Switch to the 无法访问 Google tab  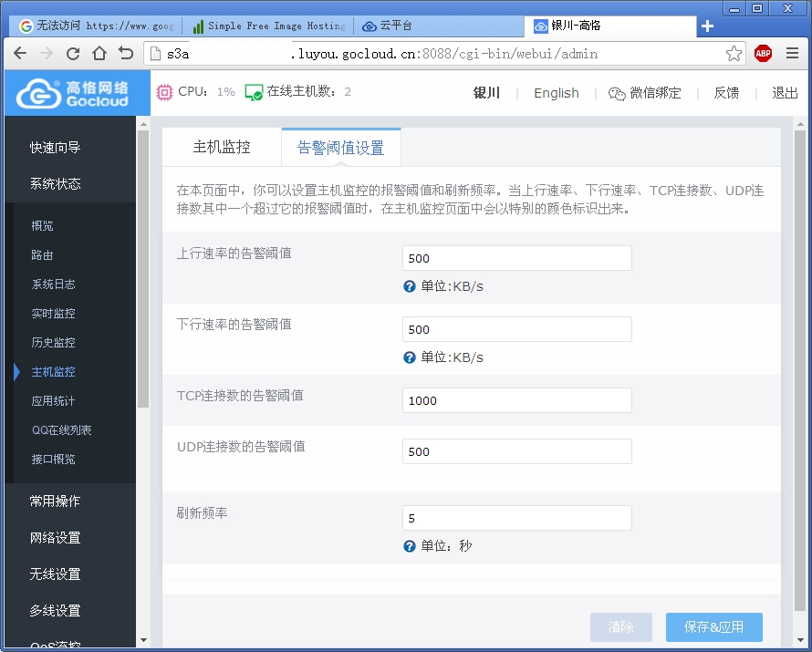[x=97, y=26]
